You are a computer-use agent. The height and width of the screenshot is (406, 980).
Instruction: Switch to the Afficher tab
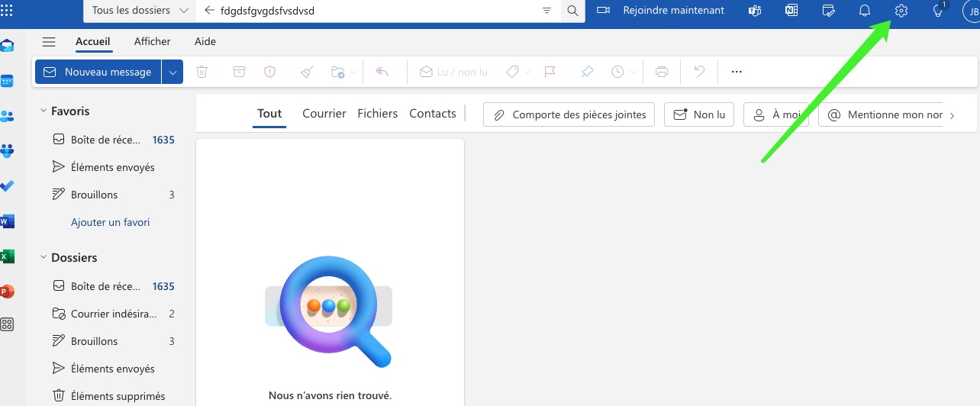tap(152, 41)
